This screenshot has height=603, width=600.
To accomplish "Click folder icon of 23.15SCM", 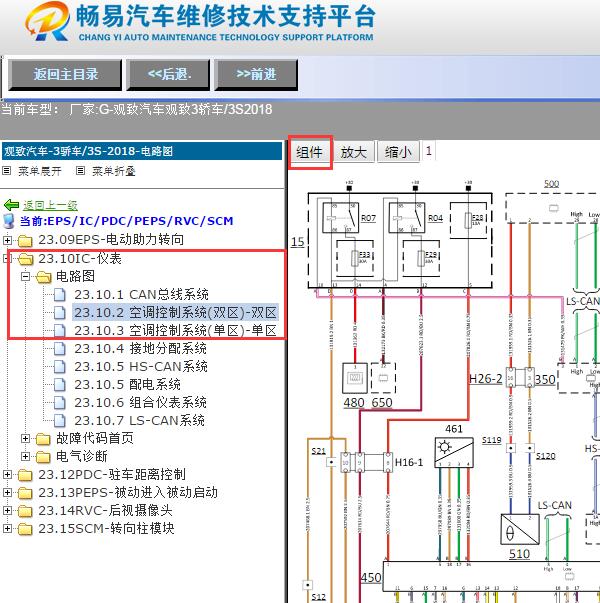I will tap(25, 529).
